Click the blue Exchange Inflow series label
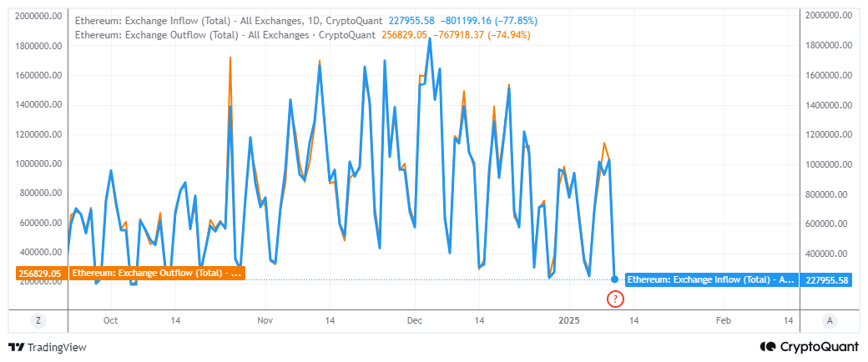 point(711,280)
